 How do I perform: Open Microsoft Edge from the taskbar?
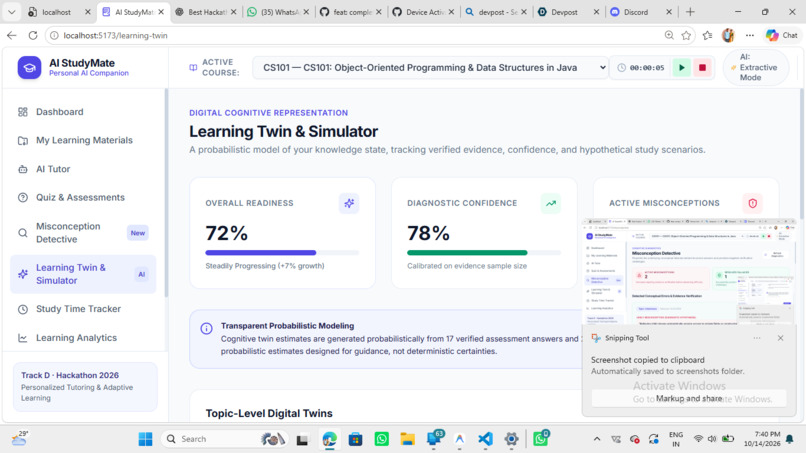(x=329, y=439)
